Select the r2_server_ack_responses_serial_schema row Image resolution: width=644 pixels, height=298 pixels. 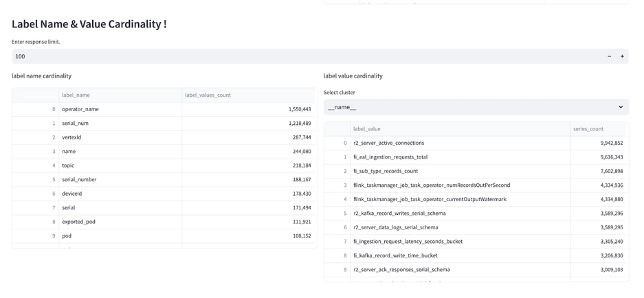click(460, 270)
